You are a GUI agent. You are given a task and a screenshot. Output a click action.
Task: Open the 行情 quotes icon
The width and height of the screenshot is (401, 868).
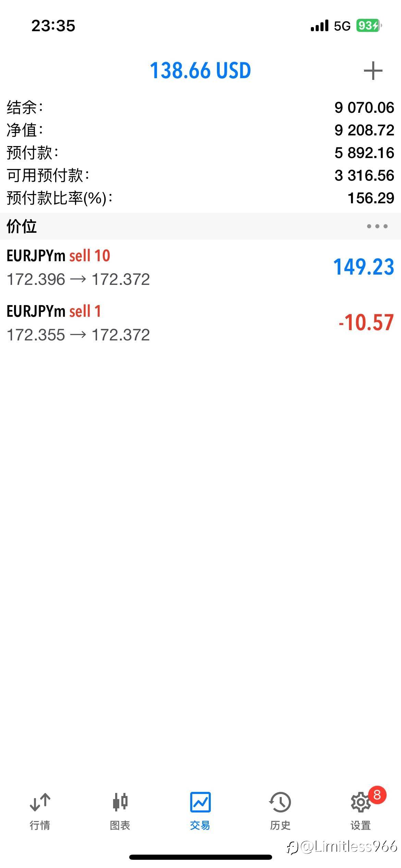click(40, 802)
